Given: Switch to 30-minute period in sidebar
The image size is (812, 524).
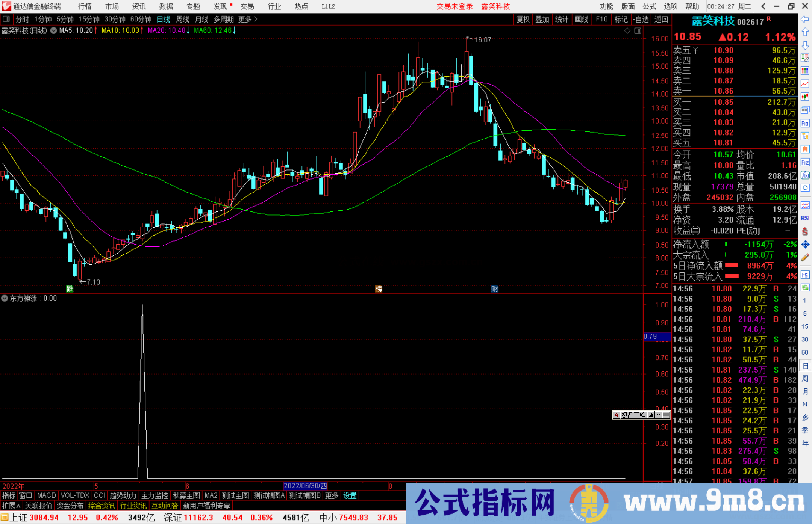Looking at the screenshot, I should coord(804,340).
